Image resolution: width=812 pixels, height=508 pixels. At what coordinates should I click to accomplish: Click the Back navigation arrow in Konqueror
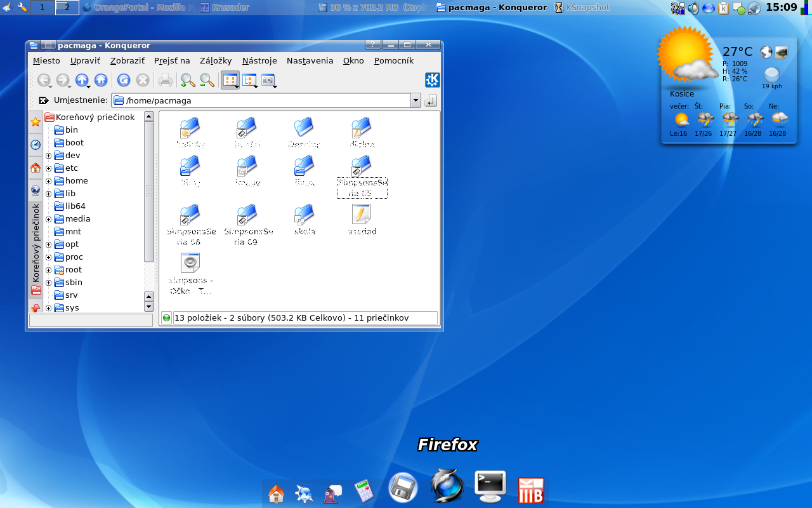tap(43, 80)
